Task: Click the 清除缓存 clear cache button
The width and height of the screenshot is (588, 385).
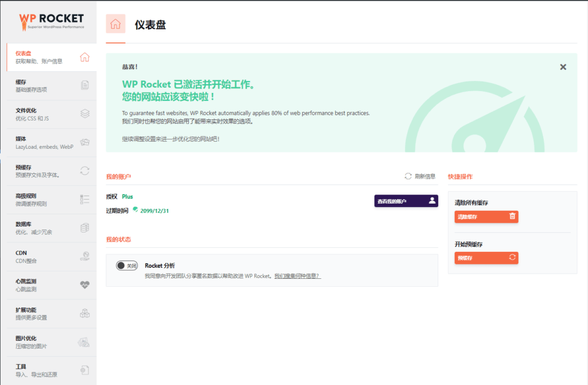Action: point(486,216)
